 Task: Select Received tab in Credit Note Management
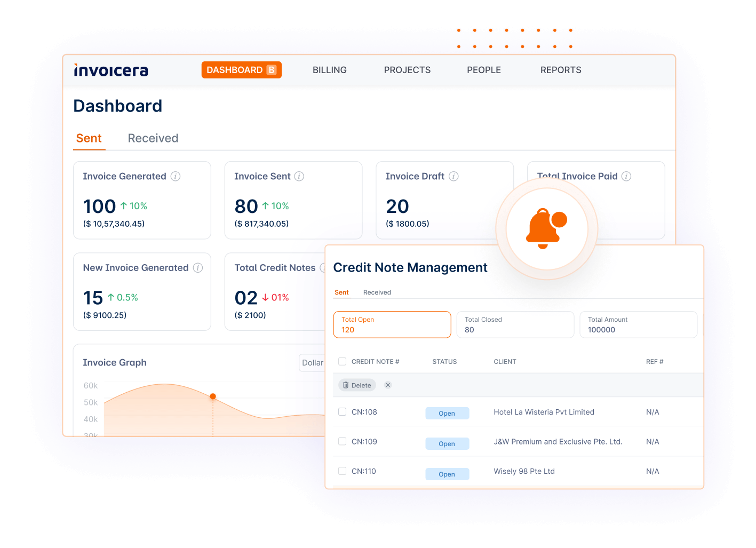377,292
